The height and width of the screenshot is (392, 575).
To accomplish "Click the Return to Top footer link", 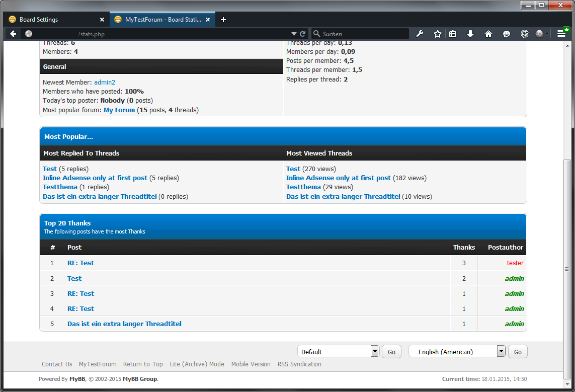I will [143, 364].
